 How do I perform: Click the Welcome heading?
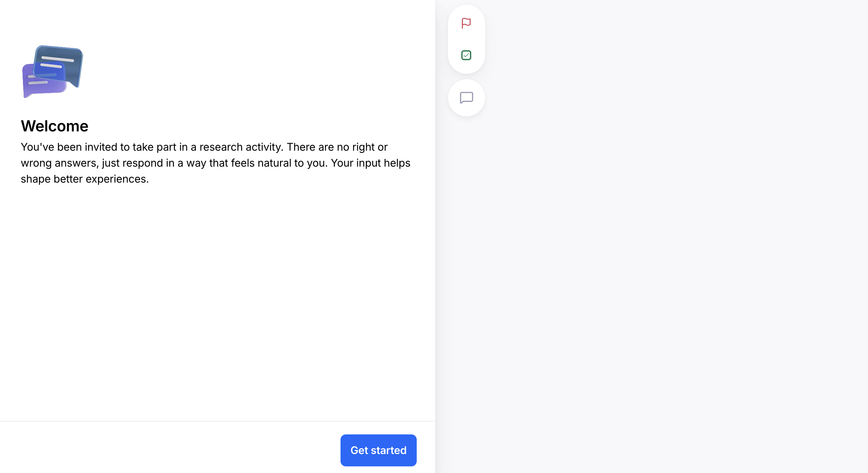point(55,126)
